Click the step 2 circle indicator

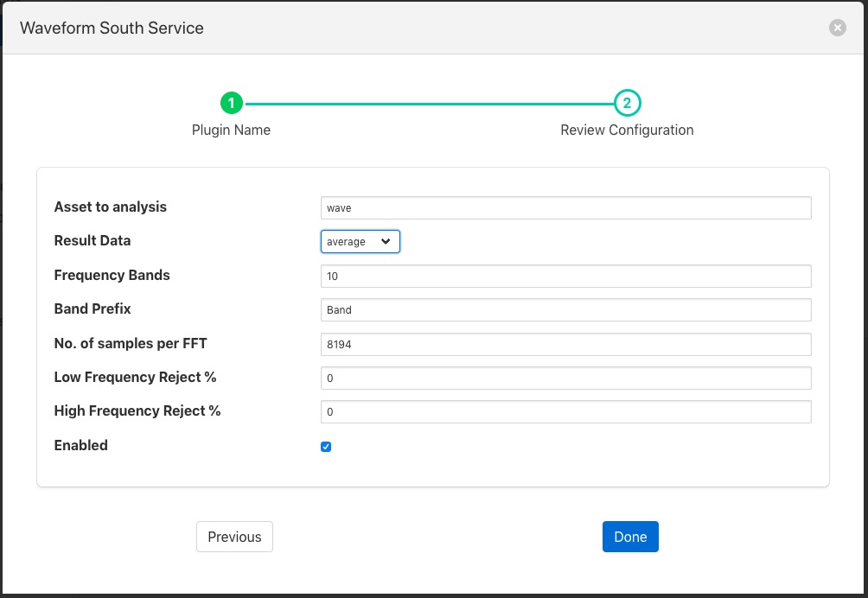(627, 104)
